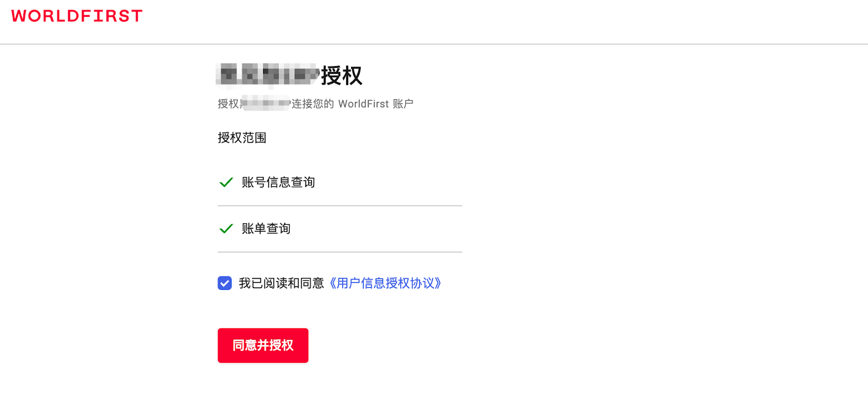Click the 连接您的 WorldFirst 账户 subtitle

point(352,104)
